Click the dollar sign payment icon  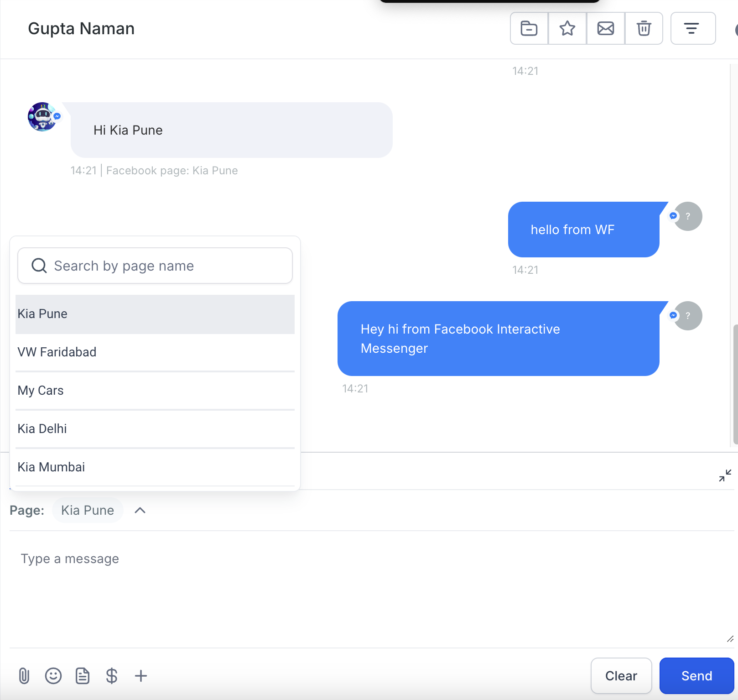tap(112, 676)
